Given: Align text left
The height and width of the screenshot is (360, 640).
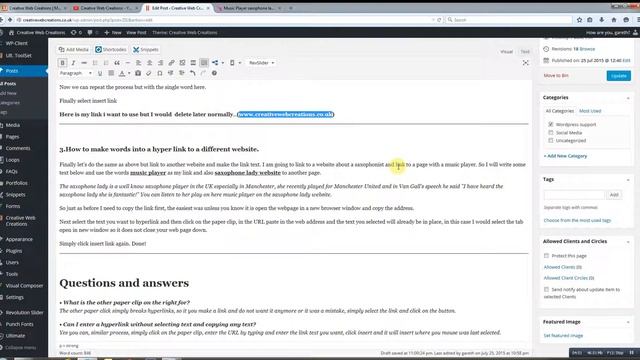Looking at the screenshot, I should click(139, 63).
